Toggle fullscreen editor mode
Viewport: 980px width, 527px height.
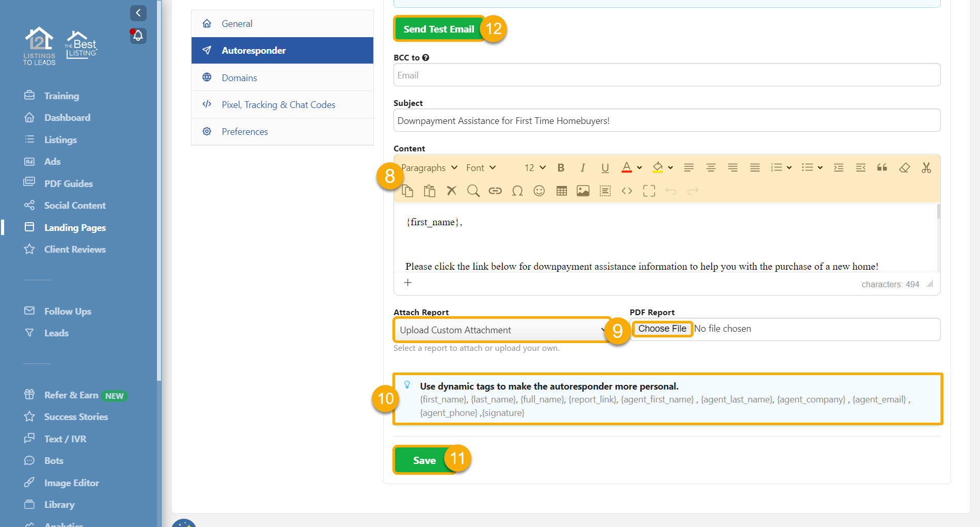(649, 191)
